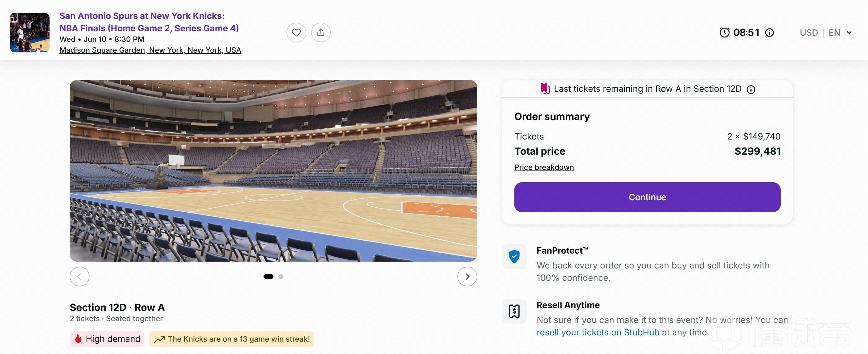This screenshot has width=868, height=354.
Task: Share the event using the share icon
Action: pos(321,32)
